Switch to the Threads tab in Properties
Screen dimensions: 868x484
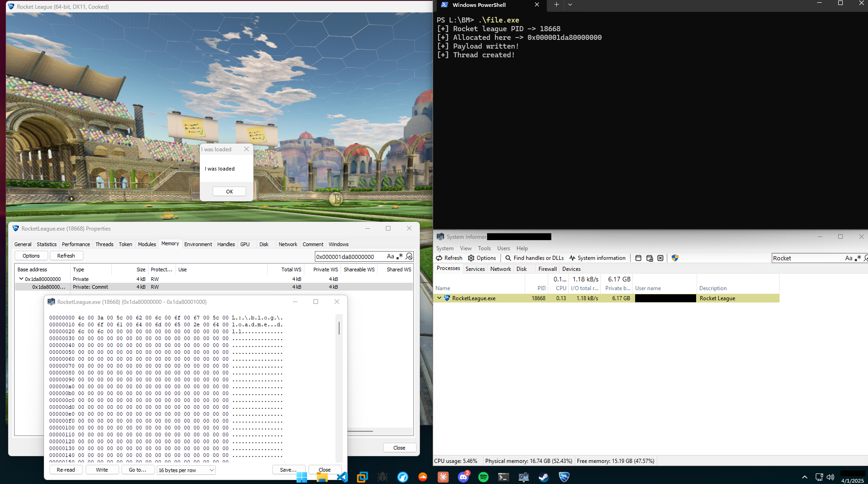(104, 244)
